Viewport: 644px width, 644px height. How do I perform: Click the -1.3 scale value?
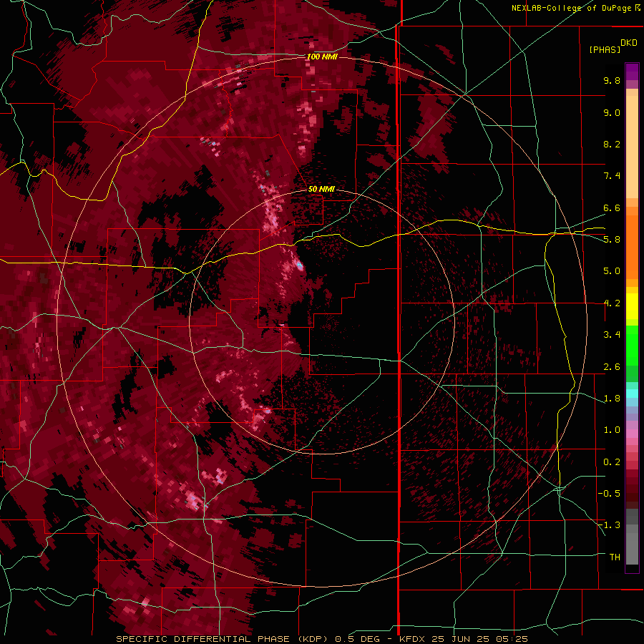tap(609, 525)
